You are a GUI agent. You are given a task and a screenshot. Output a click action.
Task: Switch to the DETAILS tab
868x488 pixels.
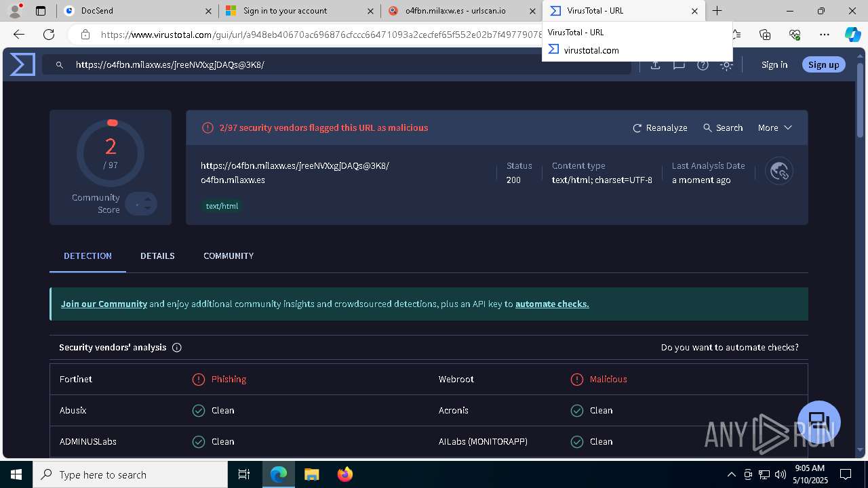[157, 256]
